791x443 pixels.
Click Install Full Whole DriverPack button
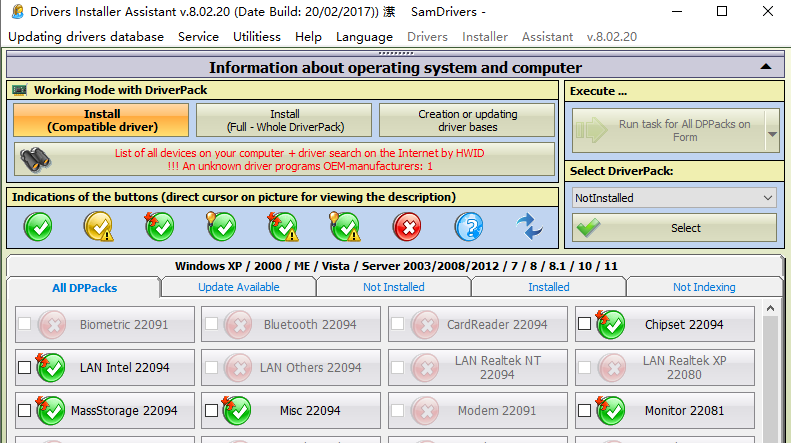(284, 121)
